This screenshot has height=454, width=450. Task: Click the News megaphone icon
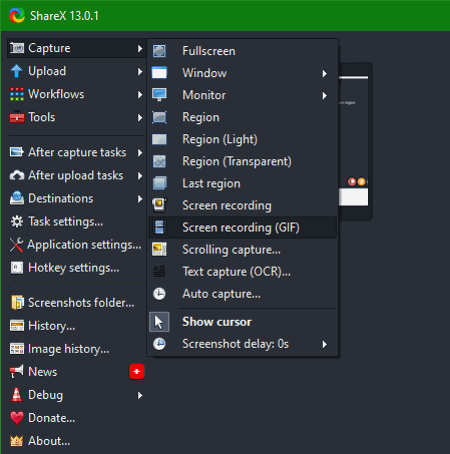pyautogui.click(x=17, y=372)
